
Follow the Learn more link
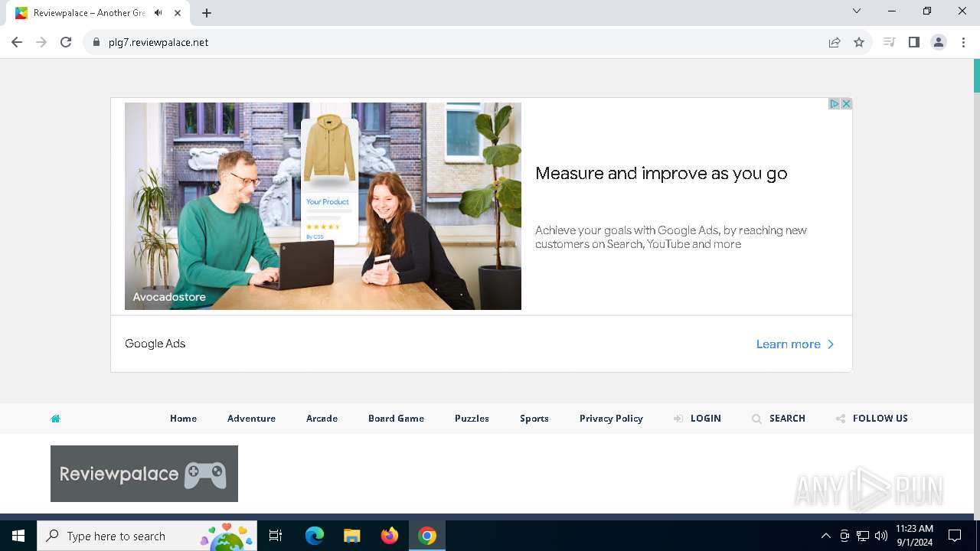(788, 344)
